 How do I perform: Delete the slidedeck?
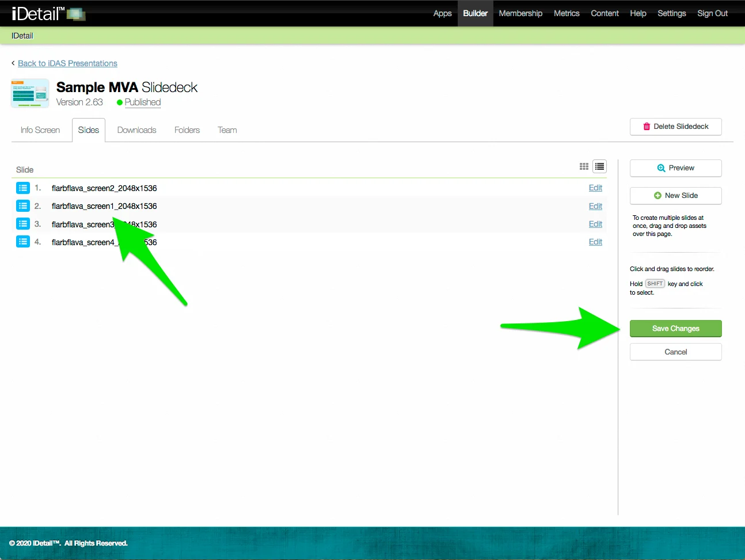click(x=676, y=127)
